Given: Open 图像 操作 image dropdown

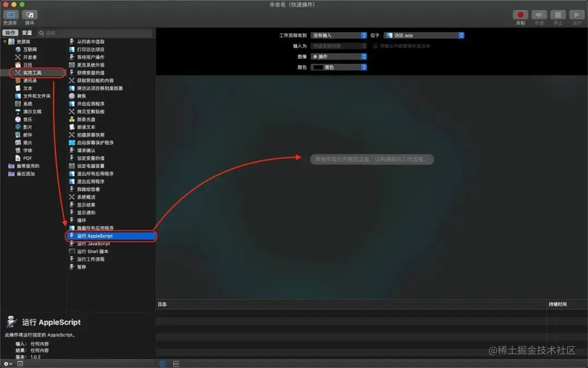Looking at the screenshot, I should [339, 57].
